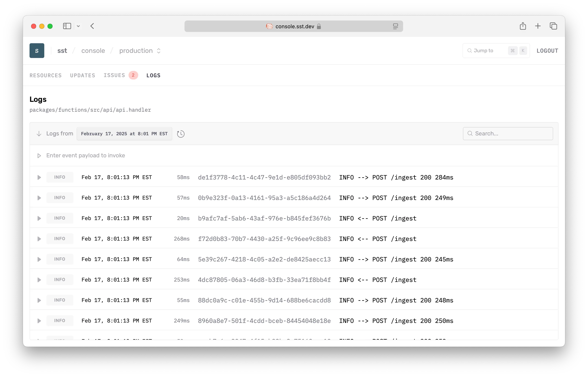Click the sort direction arrow icon
588x377 pixels.
coord(39,134)
